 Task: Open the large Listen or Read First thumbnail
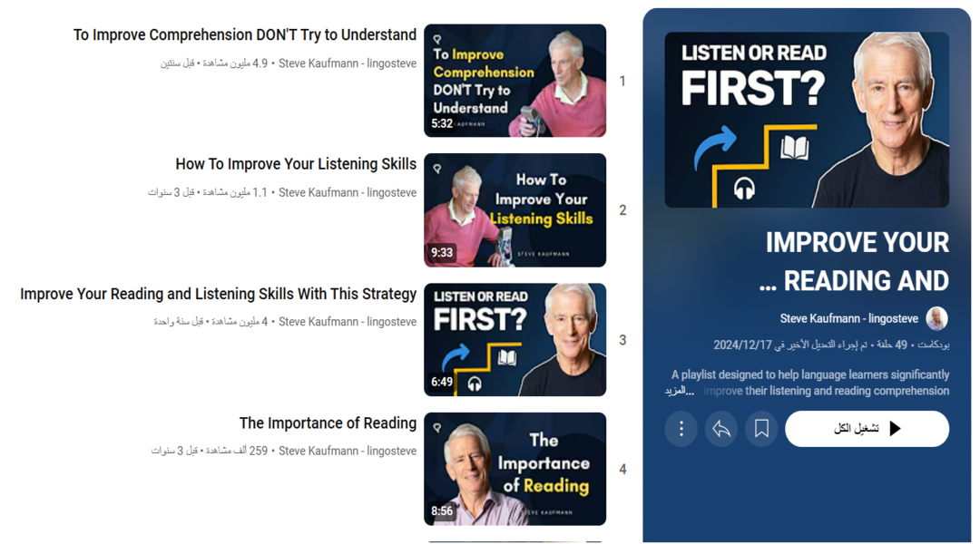(x=807, y=120)
